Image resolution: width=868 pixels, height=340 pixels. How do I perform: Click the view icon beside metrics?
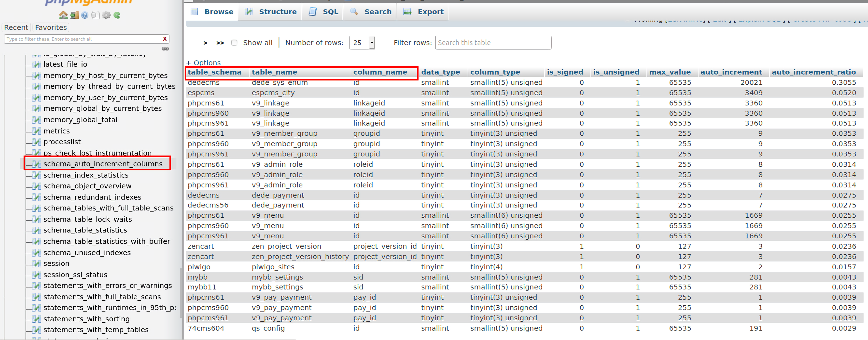pyautogui.click(x=36, y=131)
